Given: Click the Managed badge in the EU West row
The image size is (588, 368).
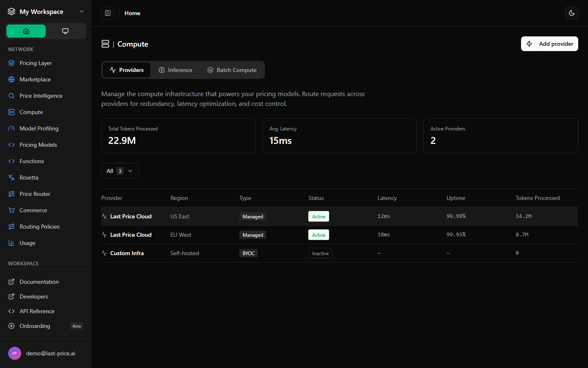Looking at the screenshot, I should (x=253, y=235).
